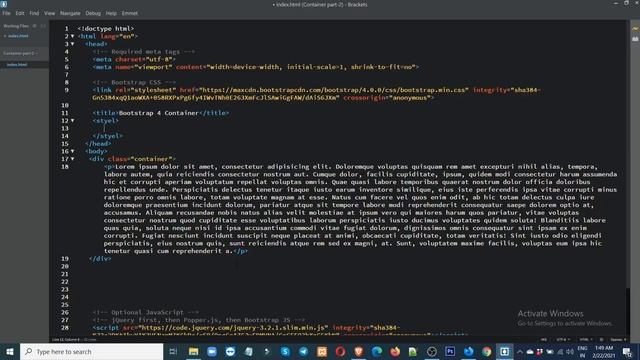Viewport: 640px width, 360px height.
Task: Click the closing div tag on line 19
Action: click(x=100, y=259)
